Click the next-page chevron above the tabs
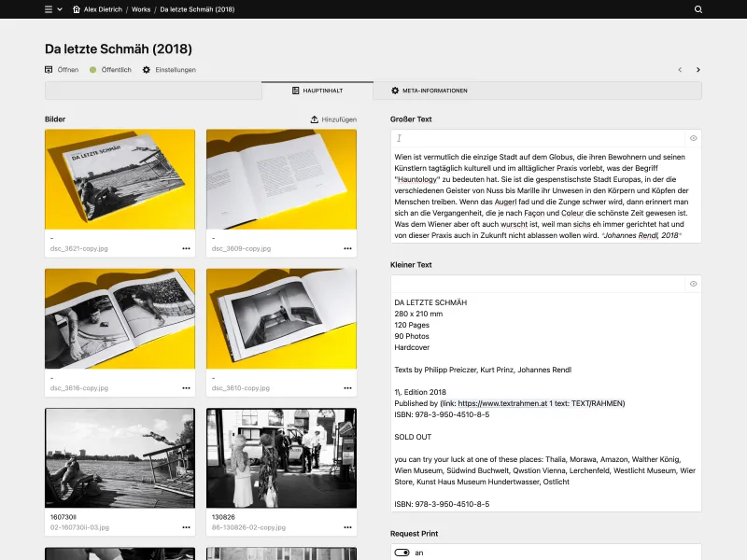The width and height of the screenshot is (747, 560). point(698,69)
